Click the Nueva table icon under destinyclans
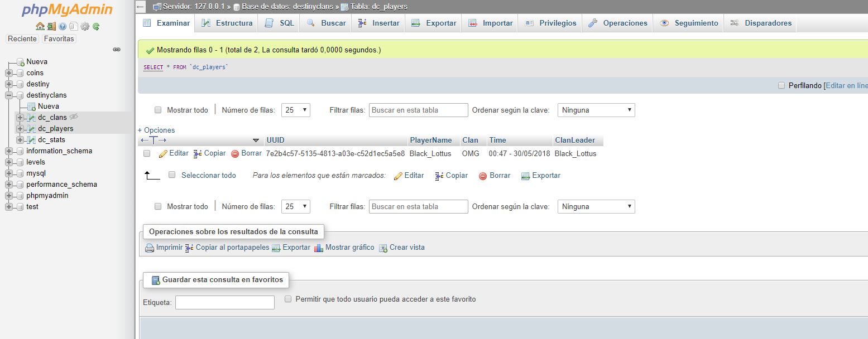Screen dimensions: 868x339 31,106
